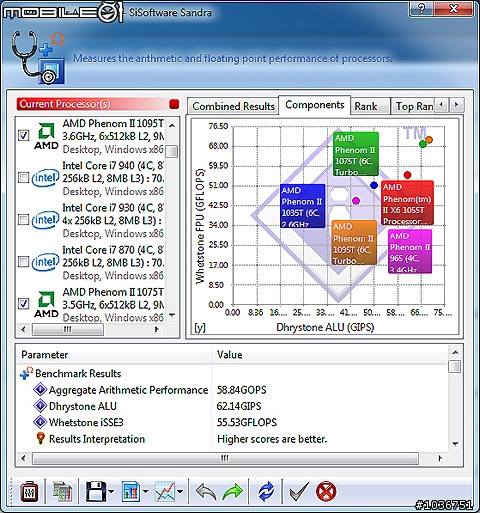Check the Intel Core i7 930 checkbox
This screenshot has height=513, width=480.
23,220
